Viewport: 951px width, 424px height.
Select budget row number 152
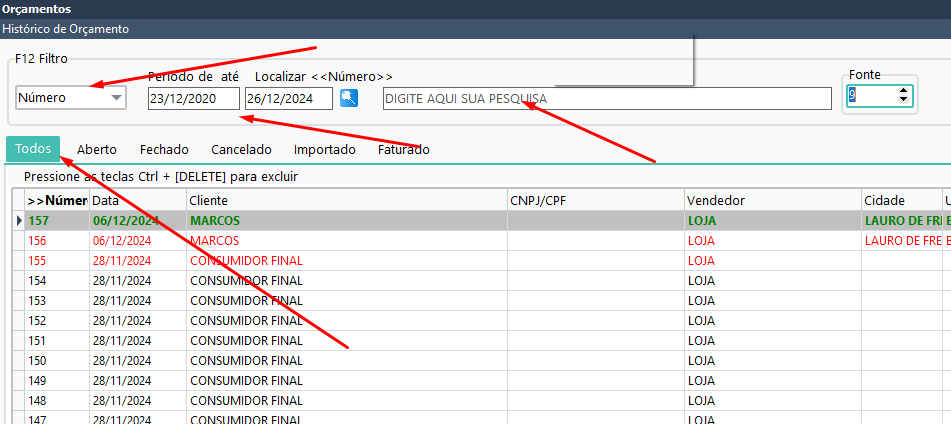[x=482, y=320]
